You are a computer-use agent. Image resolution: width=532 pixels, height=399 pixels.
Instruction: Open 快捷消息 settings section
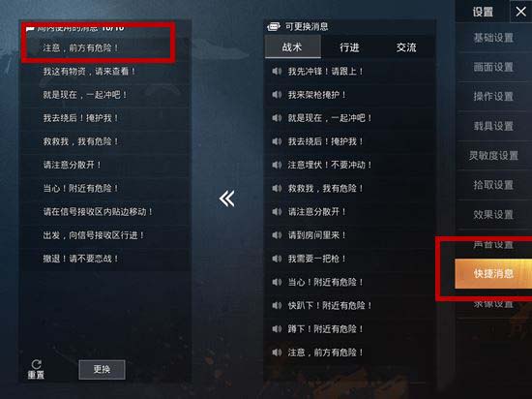(493, 273)
